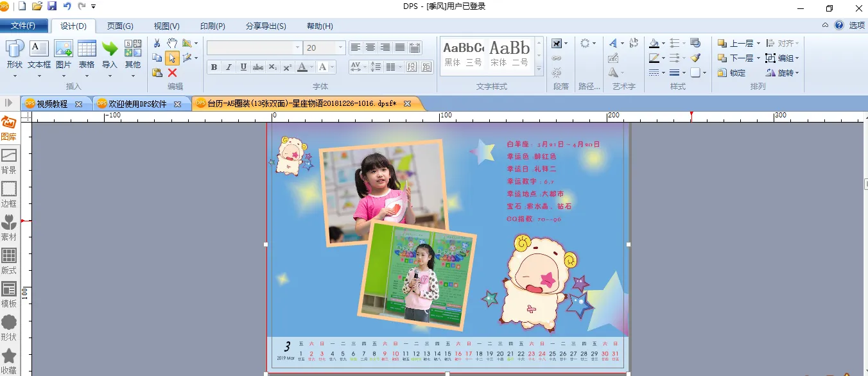
Task: Toggle bold text formatting
Action: (214, 67)
